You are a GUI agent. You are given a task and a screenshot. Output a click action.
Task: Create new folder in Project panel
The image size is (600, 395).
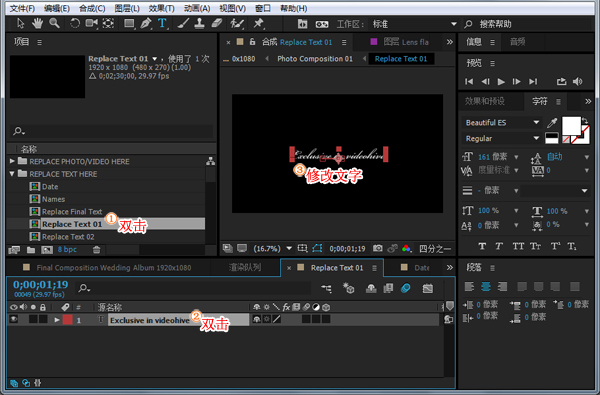click(31, 250)
